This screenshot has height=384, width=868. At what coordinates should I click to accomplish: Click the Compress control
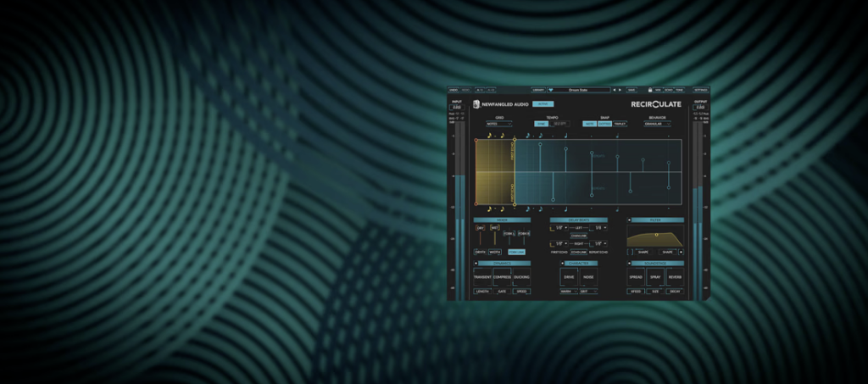point(502,276)
